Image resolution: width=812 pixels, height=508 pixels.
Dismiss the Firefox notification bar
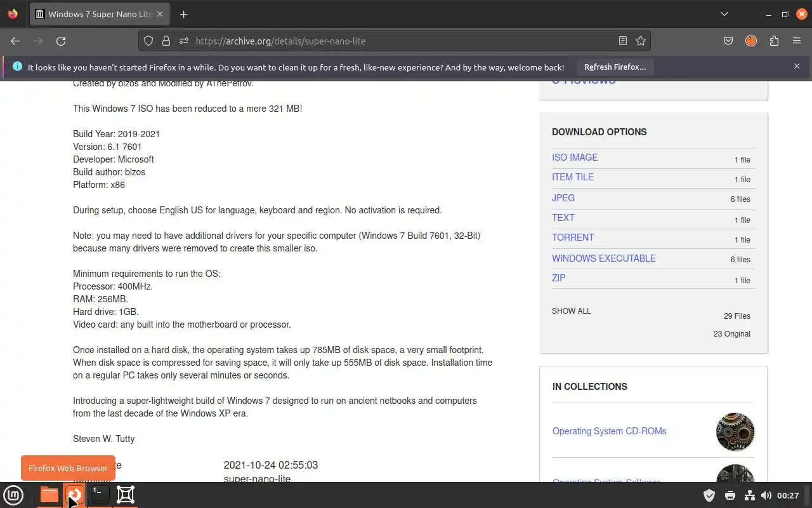(x=797, y=66)
